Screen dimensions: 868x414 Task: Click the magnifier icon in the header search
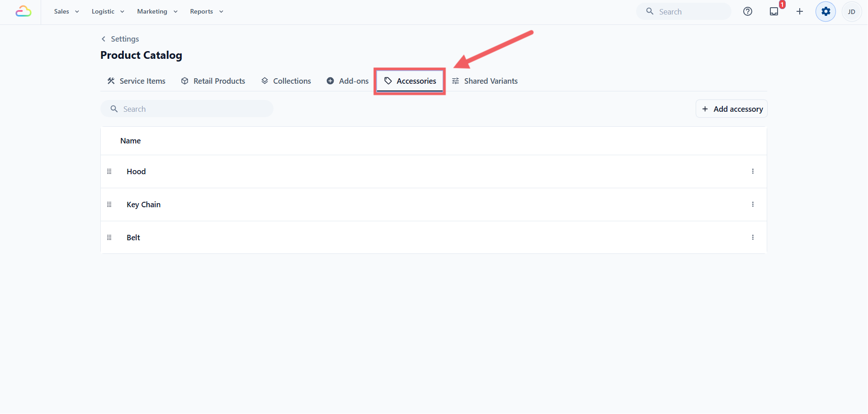pyautogui.click(x=650, y=11)
